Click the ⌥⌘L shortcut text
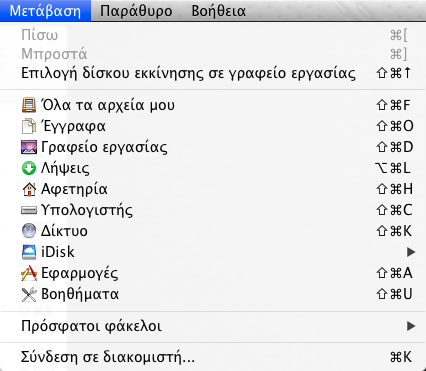 (393, 168)
